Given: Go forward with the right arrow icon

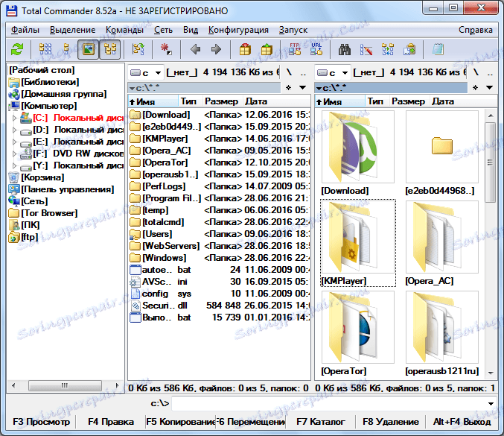Looking at the screenshot, I should (x=216, y=49).
